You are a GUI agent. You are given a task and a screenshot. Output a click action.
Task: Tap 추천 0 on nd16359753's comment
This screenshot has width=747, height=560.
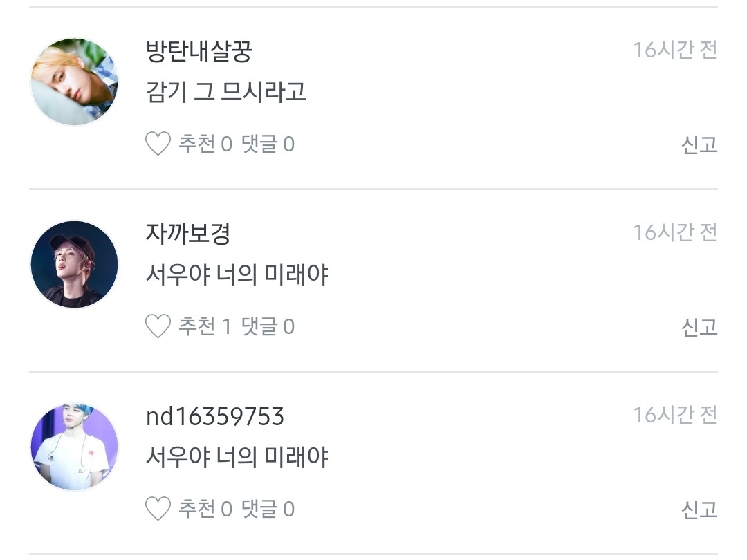pyautogui.click(x=205, y=509)
